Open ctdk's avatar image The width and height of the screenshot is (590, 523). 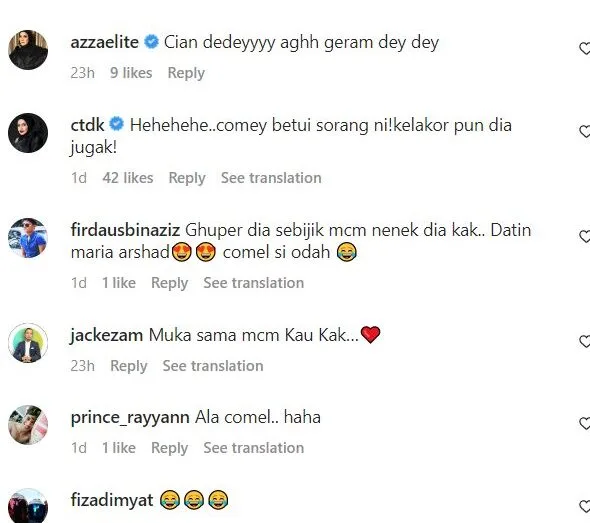point(28,133)
